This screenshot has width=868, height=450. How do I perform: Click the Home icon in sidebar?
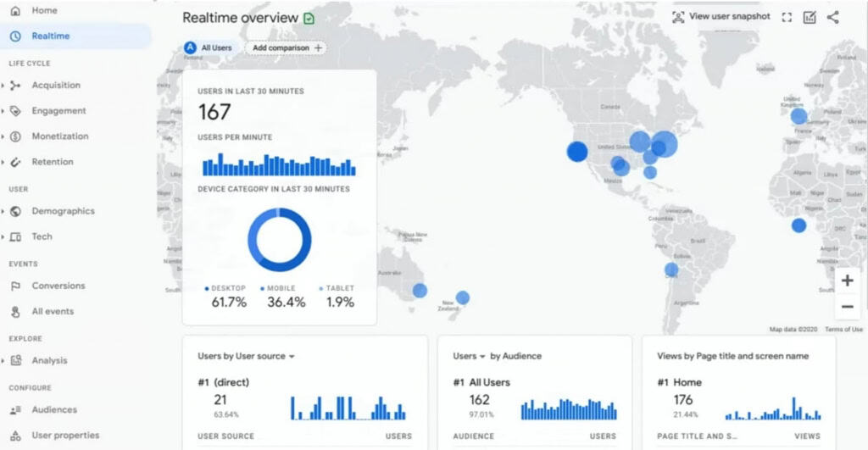click(15, 10)
